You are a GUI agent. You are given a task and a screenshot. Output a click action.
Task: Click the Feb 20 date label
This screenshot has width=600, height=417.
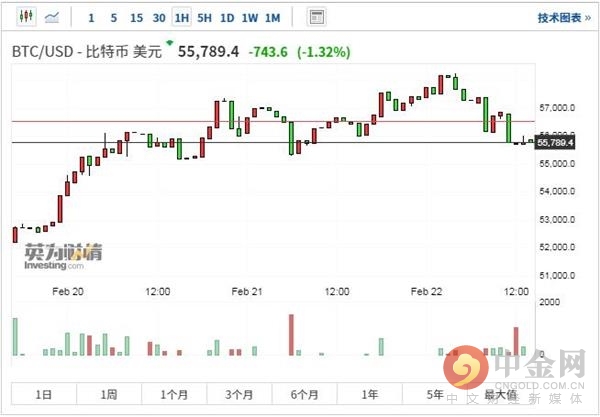click(68, 292)
